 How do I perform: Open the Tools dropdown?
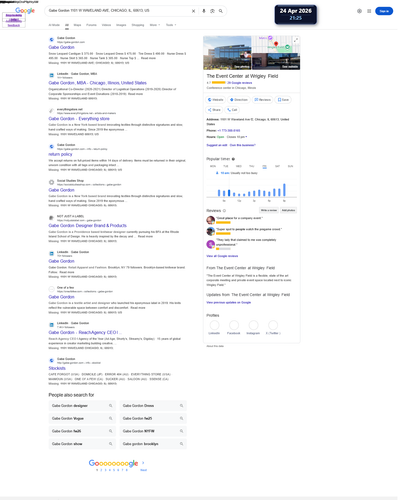[171, 25]
